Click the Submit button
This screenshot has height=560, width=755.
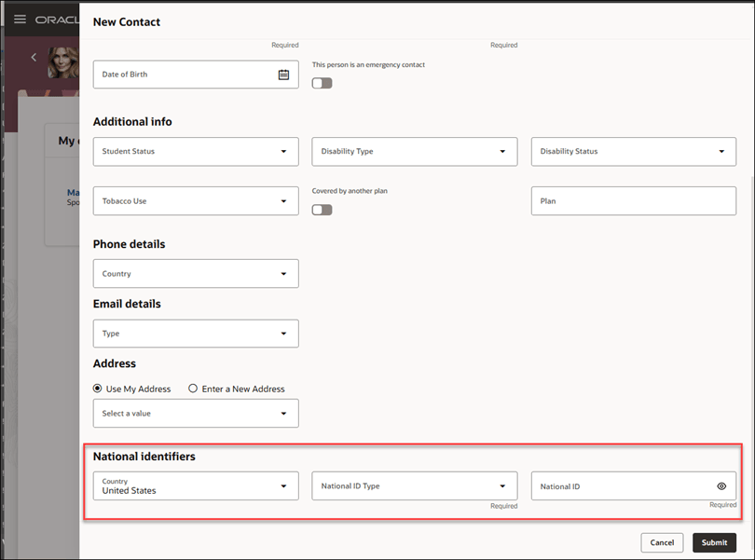(715, 542)
